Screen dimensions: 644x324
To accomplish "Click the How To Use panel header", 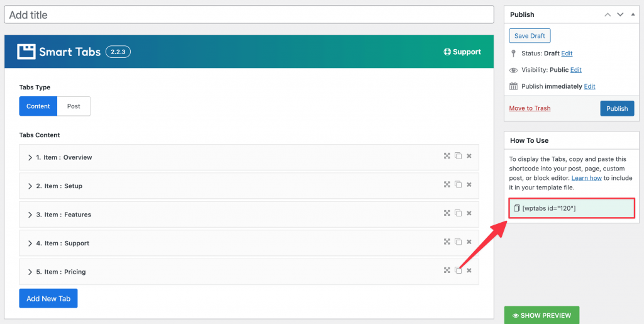I will coord(572,140).
